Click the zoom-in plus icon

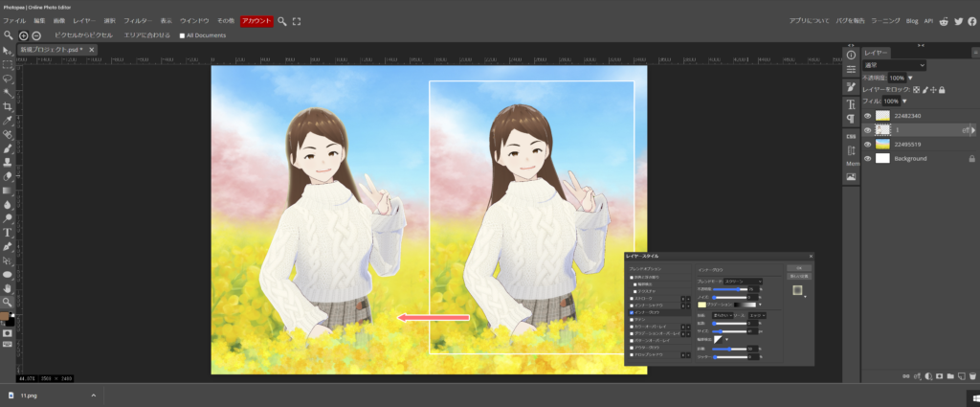tap(24, 35)
